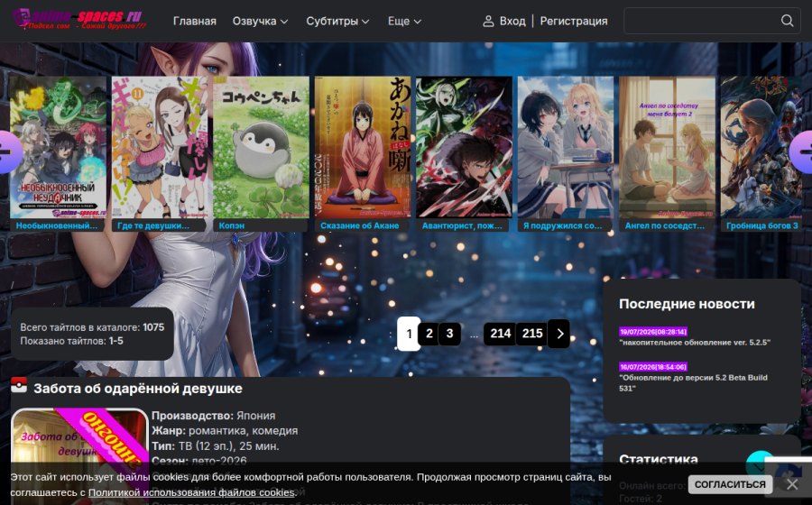Open the Сказание об Акане poster

pyautogui.click(x=363, y=148)
